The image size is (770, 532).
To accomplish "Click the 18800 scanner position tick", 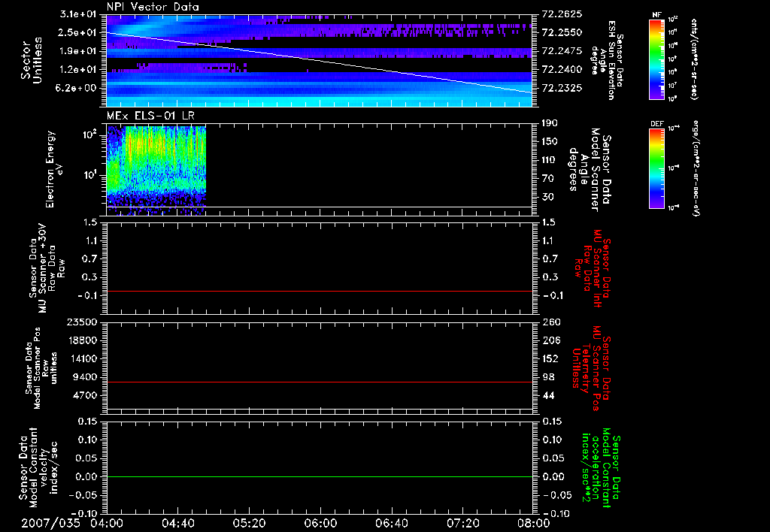I will click(82, 340).
